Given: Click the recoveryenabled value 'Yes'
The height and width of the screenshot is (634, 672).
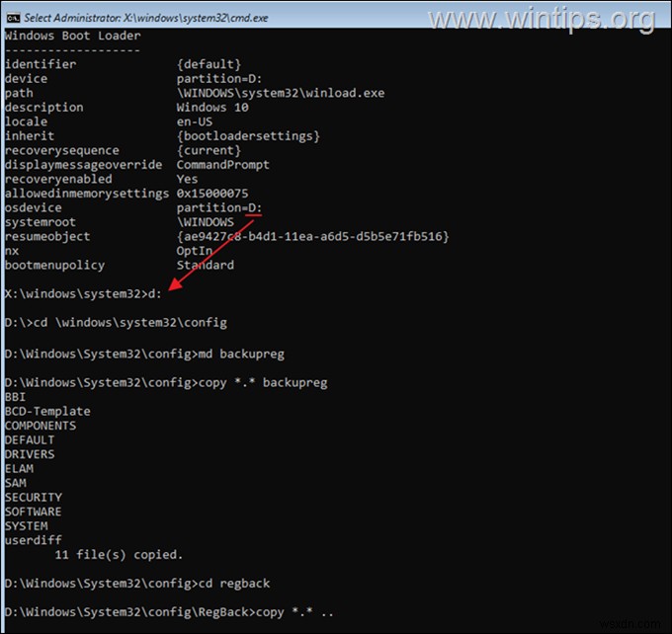Looking at the screenshot, I should coord(188,179).
